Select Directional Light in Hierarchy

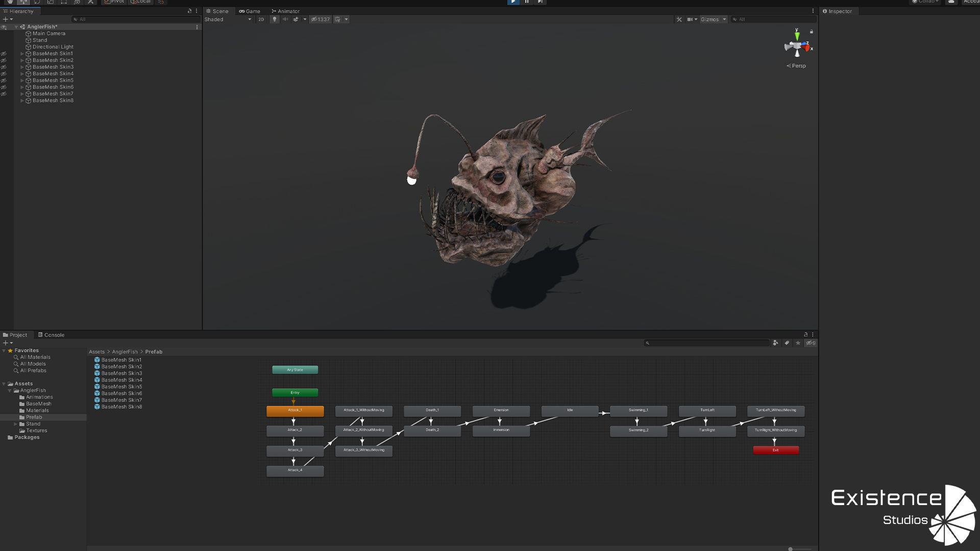pyautogui.click(x=53, y=47)
